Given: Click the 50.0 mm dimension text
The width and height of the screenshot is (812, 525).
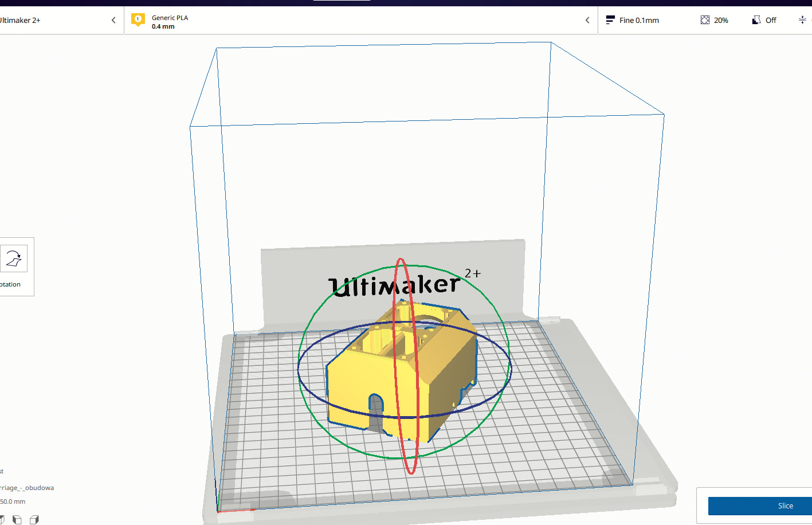Looking at the screenshot, I should pyautogui.click(x=13, y=502).
